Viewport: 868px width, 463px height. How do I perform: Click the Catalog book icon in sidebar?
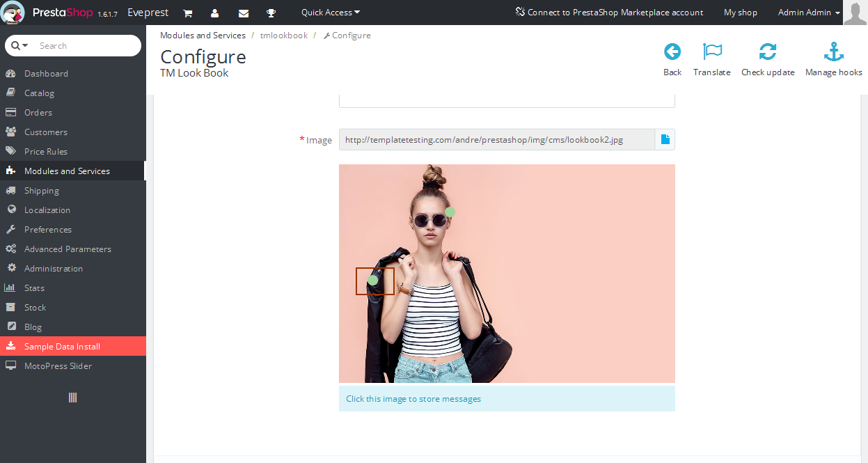click(10, 93)
